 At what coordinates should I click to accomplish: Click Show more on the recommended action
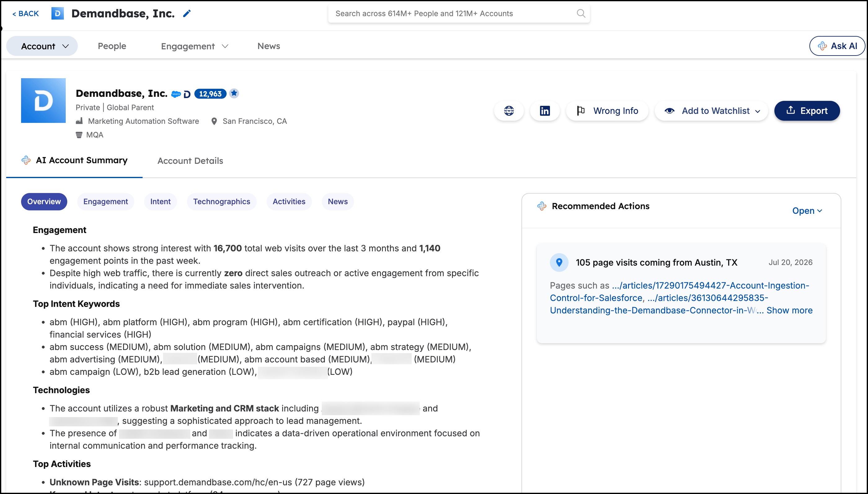(789, 310)
